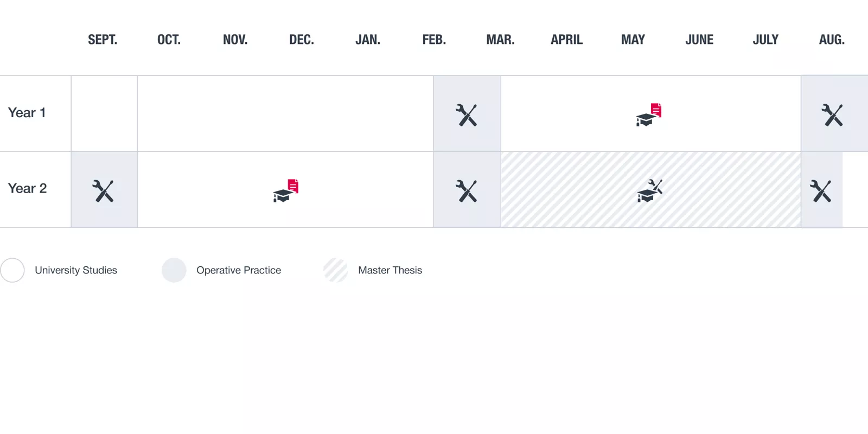Viewport: 868px width, 434px height.
Task: Click Year 1 graduation cap document icon
Action: pyautogui.click(x=649, y=115)
